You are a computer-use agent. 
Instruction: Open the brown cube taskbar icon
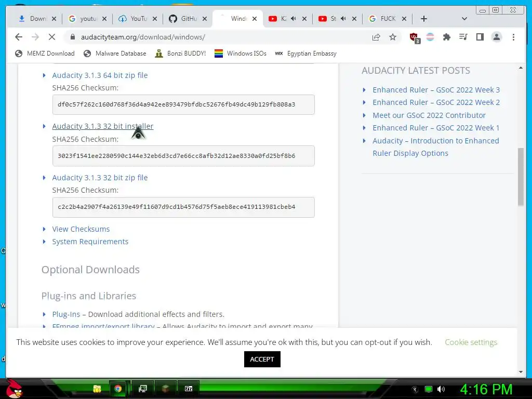pyautogui.click(x=165, y=389)
